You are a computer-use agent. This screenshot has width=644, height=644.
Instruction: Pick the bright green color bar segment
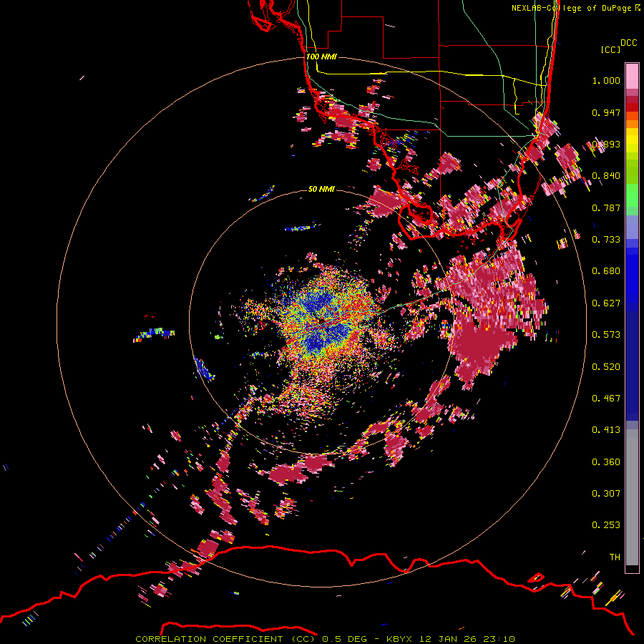[x=632, y=195]
